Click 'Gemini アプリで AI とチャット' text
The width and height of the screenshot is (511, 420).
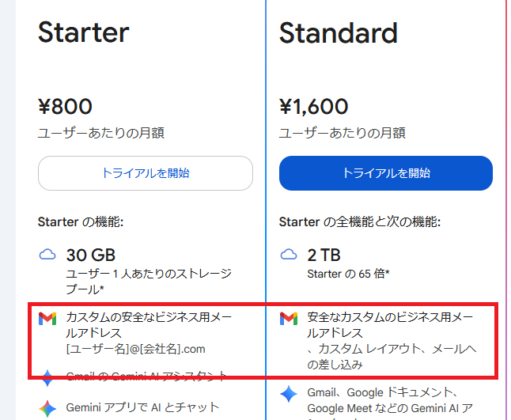[x=142, y=408]
